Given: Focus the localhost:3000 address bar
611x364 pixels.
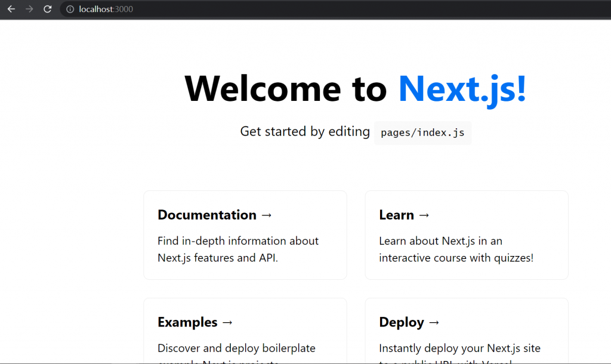Looking at the screenshot, I should [335, 9].
